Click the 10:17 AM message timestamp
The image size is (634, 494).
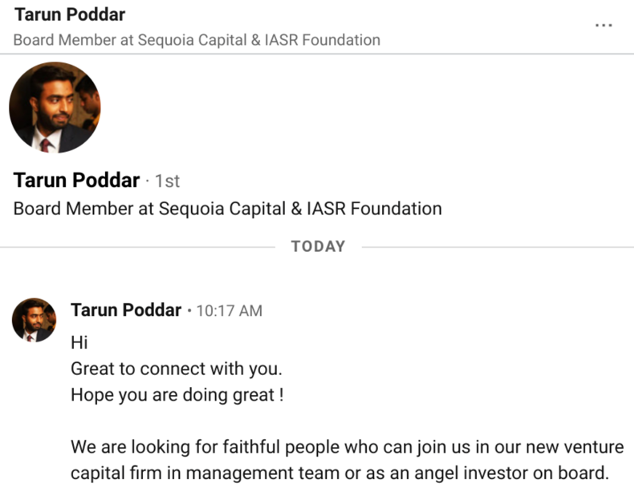(229, 311)
